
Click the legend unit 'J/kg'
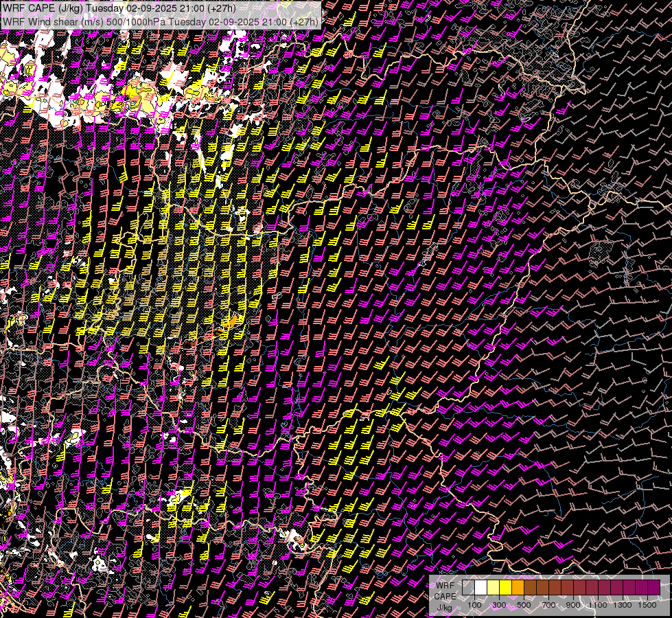(445, 608)
